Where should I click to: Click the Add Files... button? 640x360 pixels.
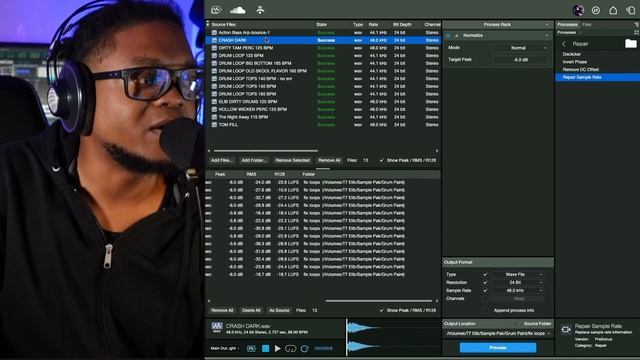(222, 160)
